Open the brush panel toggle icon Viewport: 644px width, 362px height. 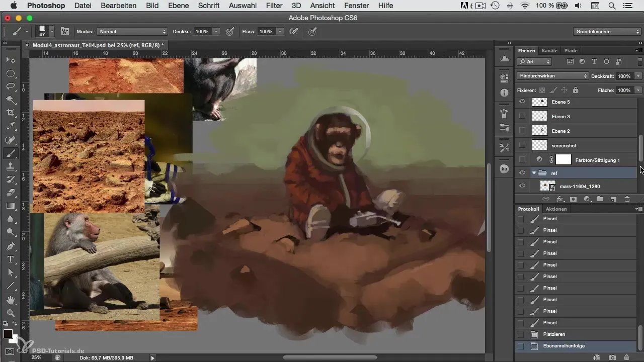tap(65, 31)
